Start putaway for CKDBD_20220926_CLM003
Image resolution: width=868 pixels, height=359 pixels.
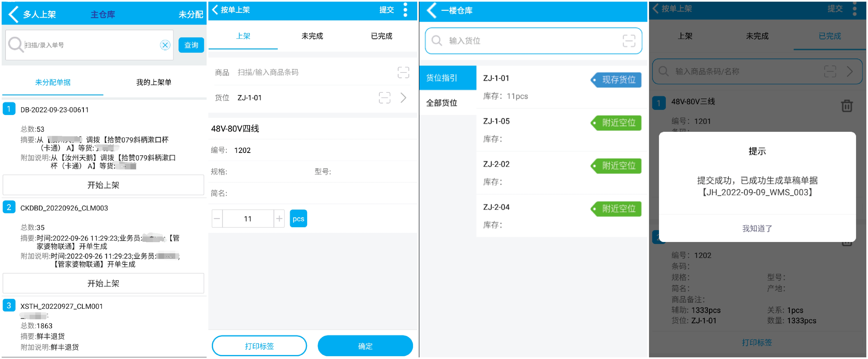tap(104, 283)
